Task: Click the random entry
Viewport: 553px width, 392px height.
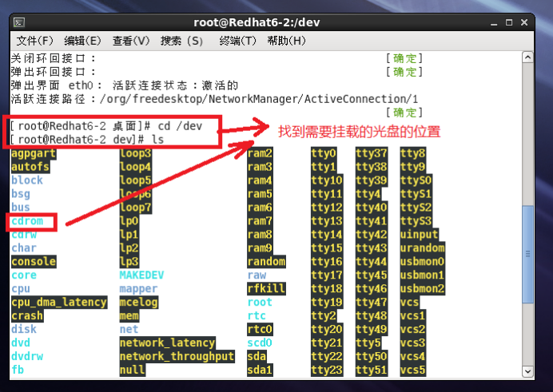Action: 266,262
